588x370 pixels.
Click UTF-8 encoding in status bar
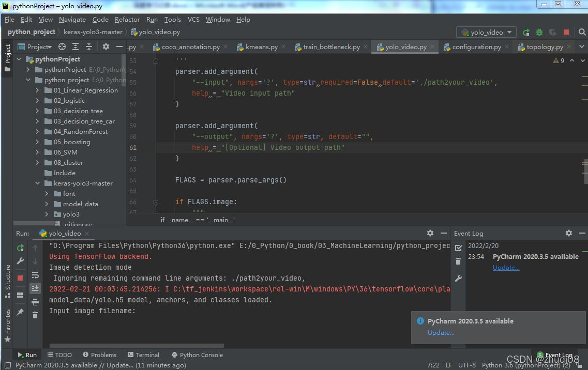point(467,365)
